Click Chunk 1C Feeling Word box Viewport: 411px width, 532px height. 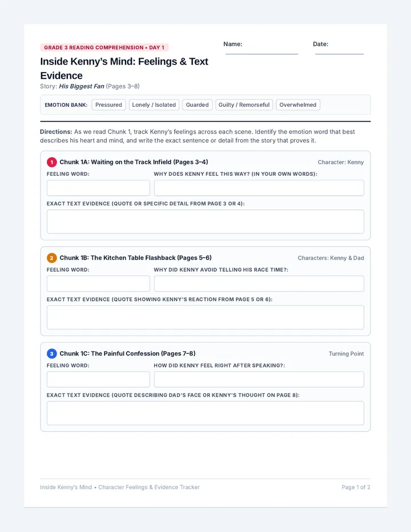point(98,380)
